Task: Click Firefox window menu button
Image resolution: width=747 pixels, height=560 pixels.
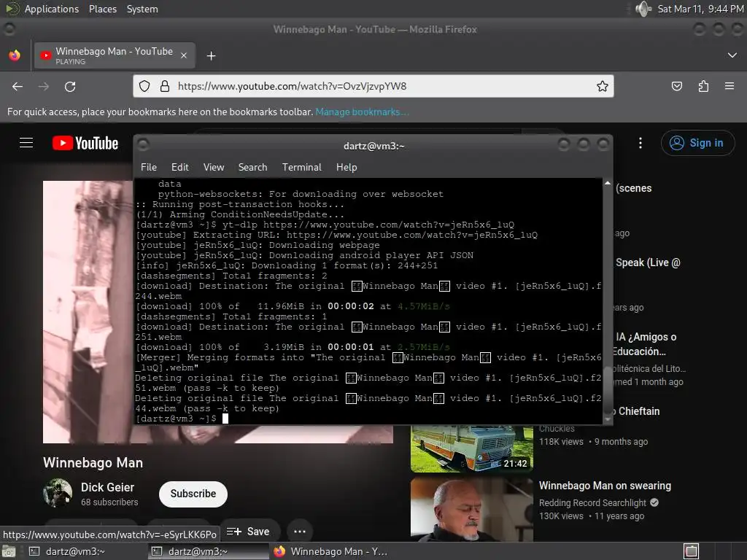Action: coord(9,29)
